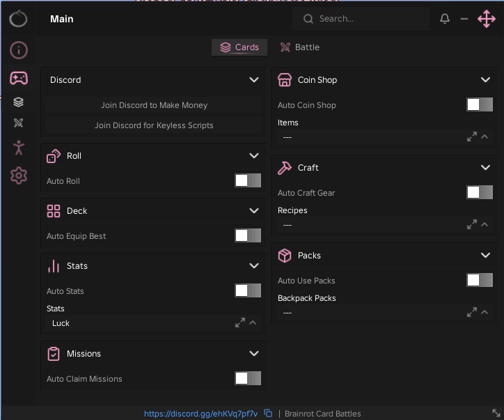Click the search magnifier icon

tap(308, 19)
